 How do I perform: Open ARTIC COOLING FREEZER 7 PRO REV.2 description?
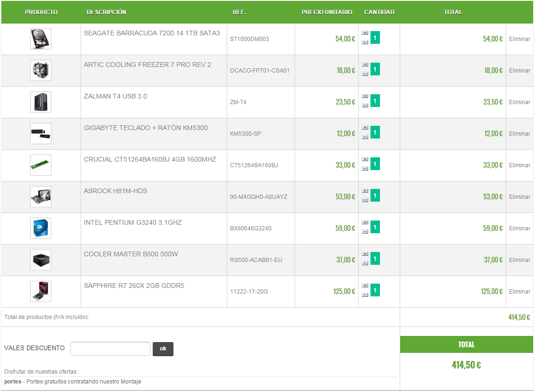coord(148,65)
